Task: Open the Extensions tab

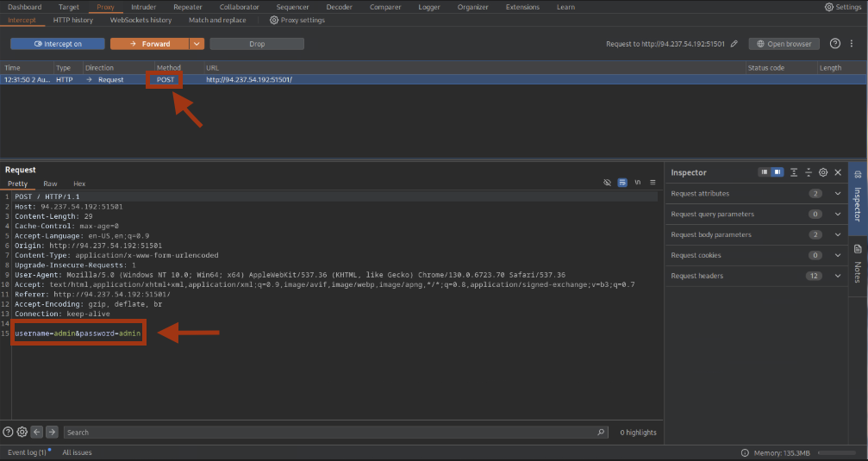Action: tap(522, 7)
